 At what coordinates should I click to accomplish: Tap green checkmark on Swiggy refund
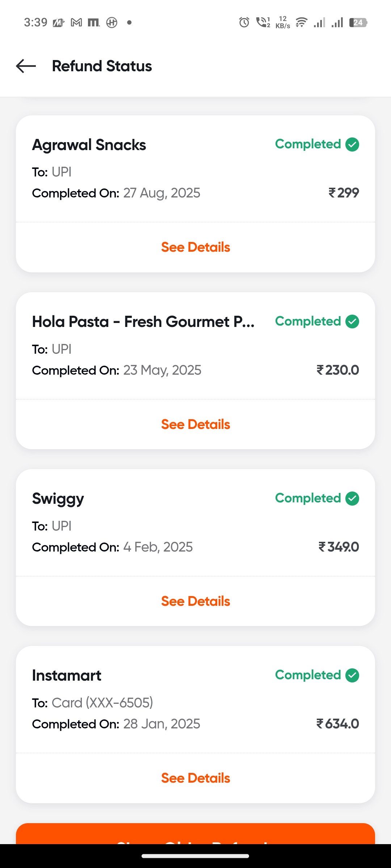(x=352, y=498)
